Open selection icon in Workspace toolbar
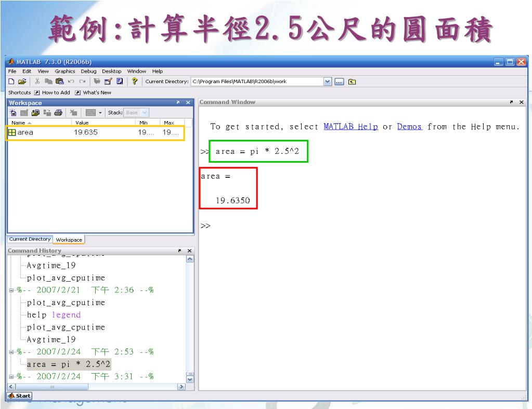532x409 pixels. (24, 113)
